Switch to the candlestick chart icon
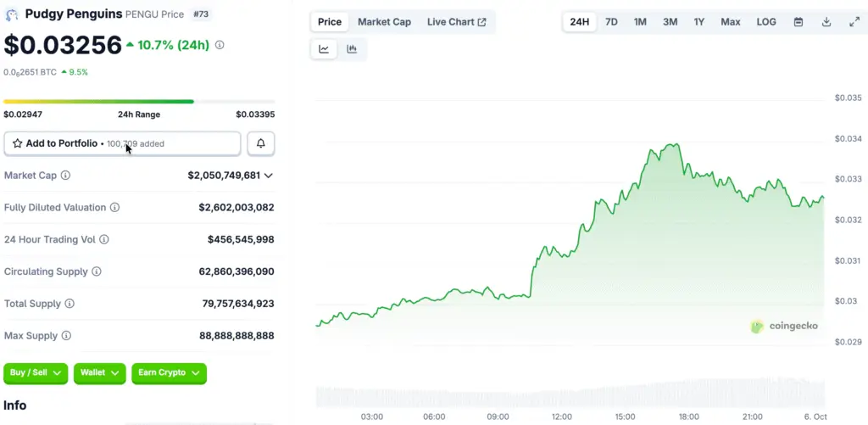Viewport: 868px width, 425px height. click(352, 49)
